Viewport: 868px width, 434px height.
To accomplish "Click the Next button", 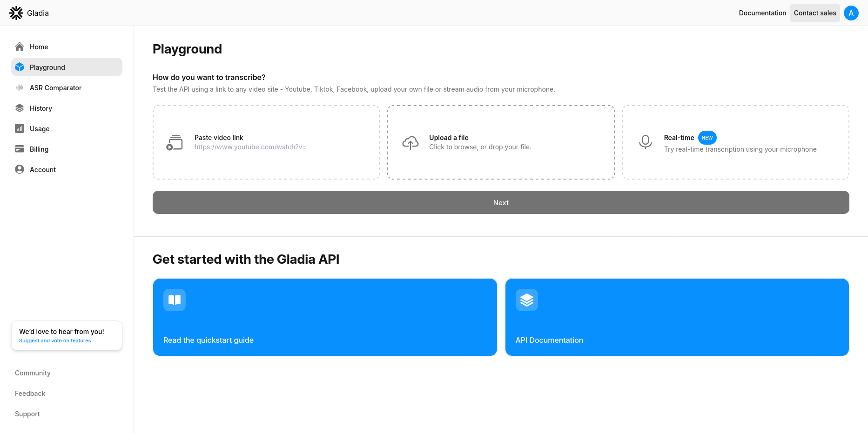I will (501, 202).
